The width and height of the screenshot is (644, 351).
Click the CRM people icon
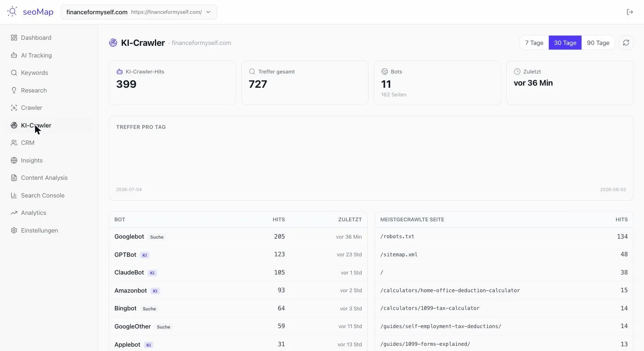(14, 143)
